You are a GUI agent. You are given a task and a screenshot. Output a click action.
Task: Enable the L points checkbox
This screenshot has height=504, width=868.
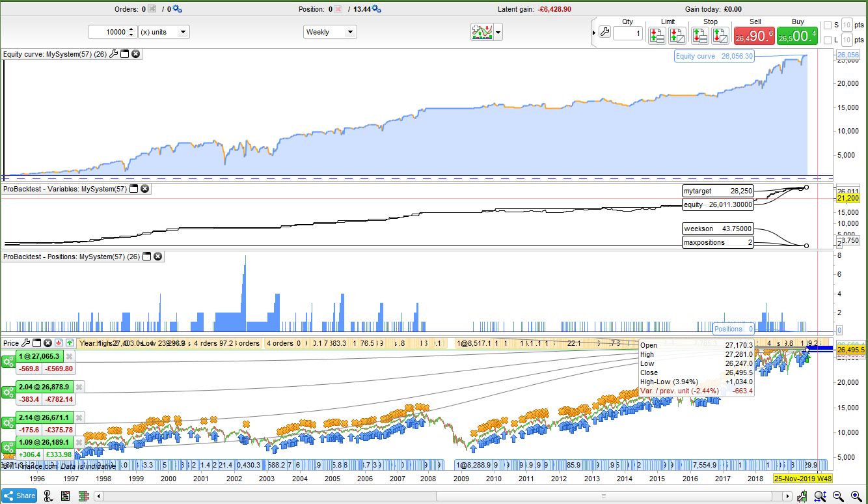coord(828,40)
